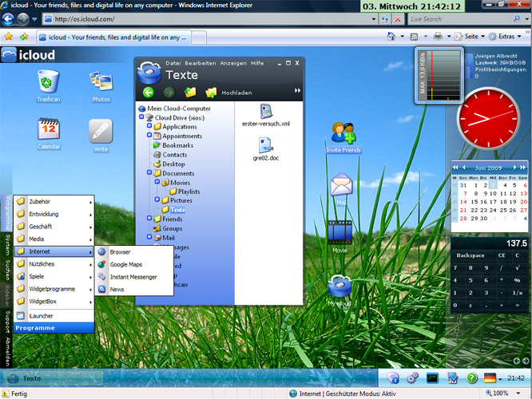The height and width of the screenshot is (399, 532).
Task: Click the Hochladen upload folder icon
Action: point(211,93)
